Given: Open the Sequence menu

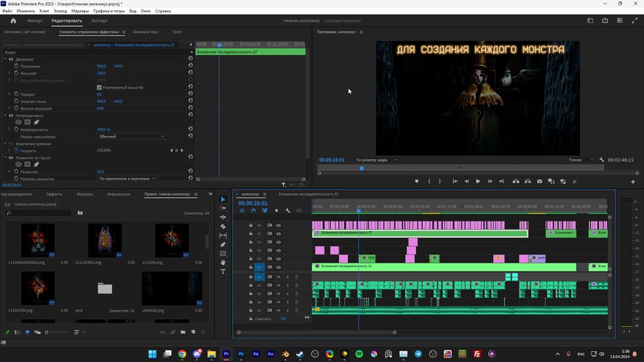Looking at the screenshot, I should click(x=60, y=11).
